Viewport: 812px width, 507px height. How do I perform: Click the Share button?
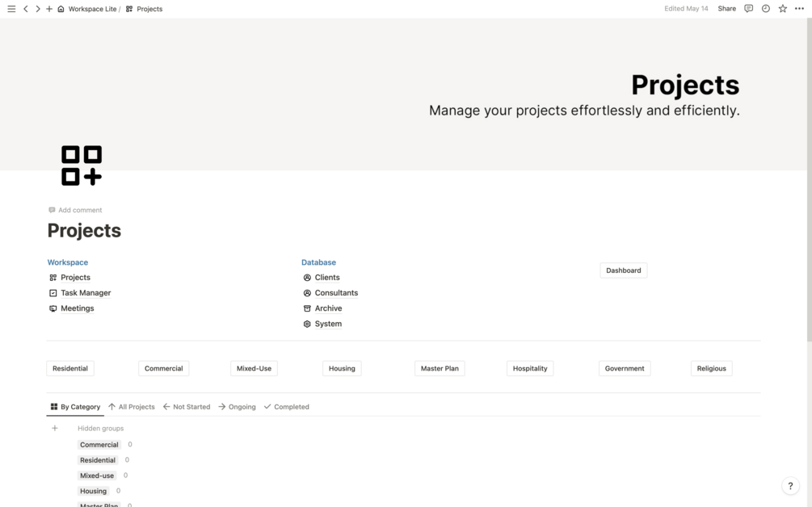(726, 9)
